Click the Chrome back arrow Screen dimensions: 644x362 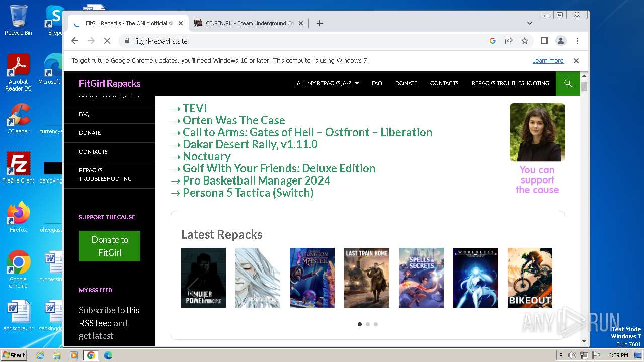[75, 41]
